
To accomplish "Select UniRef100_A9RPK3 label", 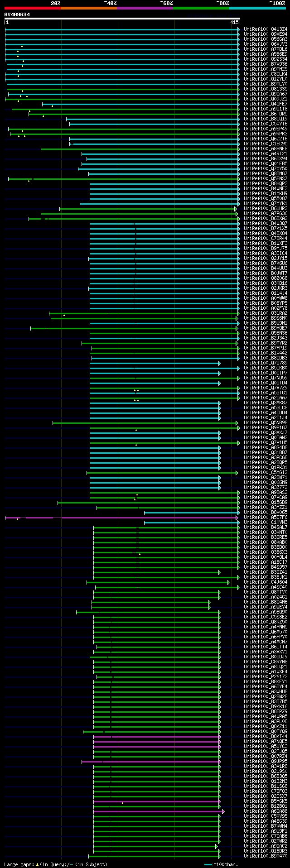I will [266, 134].
